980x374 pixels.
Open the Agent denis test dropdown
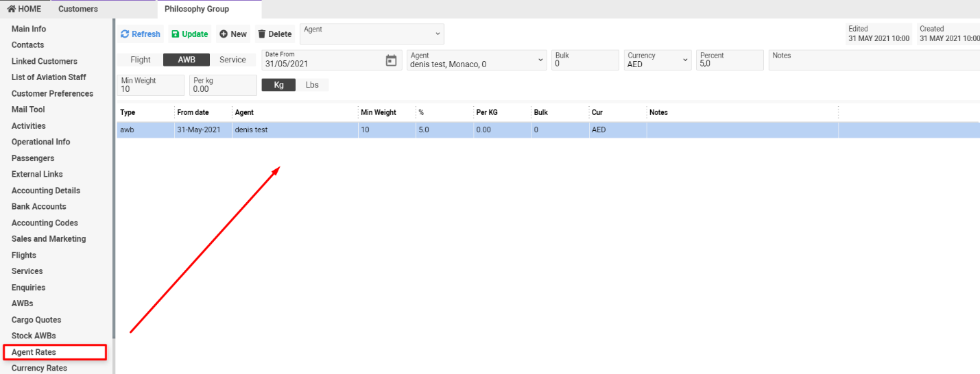point(477,60)
